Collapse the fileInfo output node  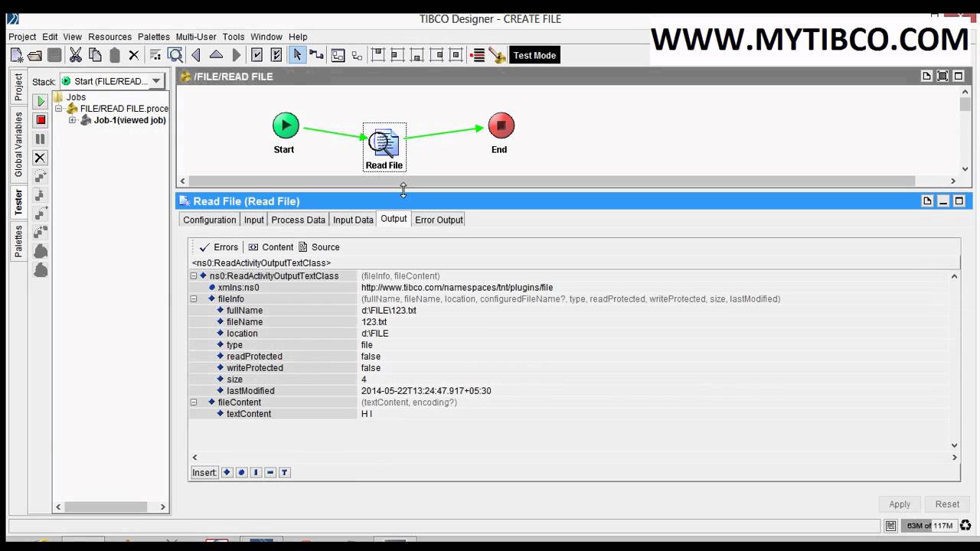point(194,299)
